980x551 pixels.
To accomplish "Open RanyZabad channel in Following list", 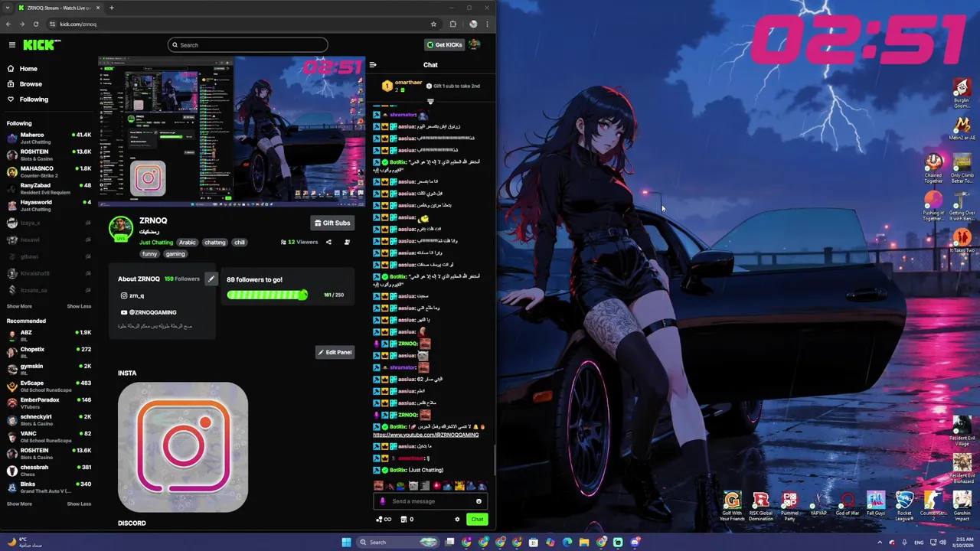I will 49,189.
